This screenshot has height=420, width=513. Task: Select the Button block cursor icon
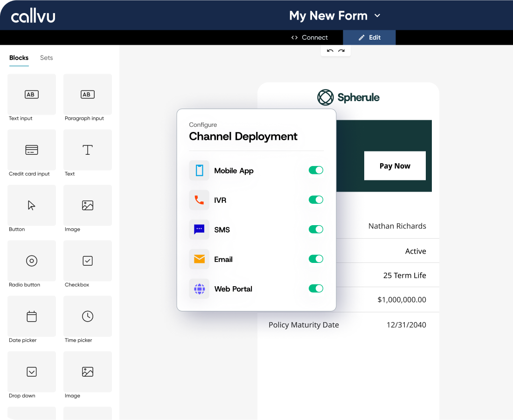pyautogui.click(x=31, y=206)
